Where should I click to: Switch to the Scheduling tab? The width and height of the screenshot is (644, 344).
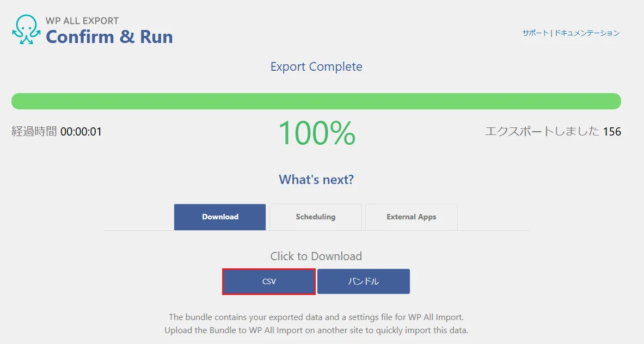tap(315, 217)
